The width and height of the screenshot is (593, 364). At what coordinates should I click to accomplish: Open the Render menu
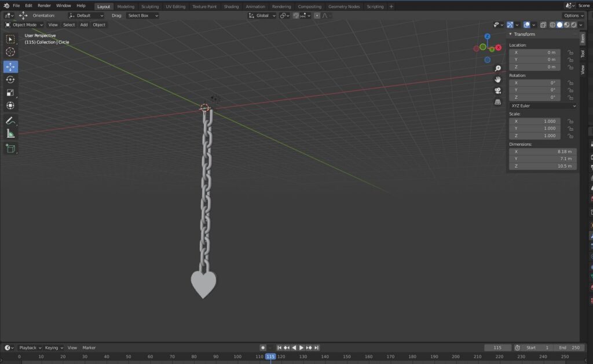(x=45, y=6)
